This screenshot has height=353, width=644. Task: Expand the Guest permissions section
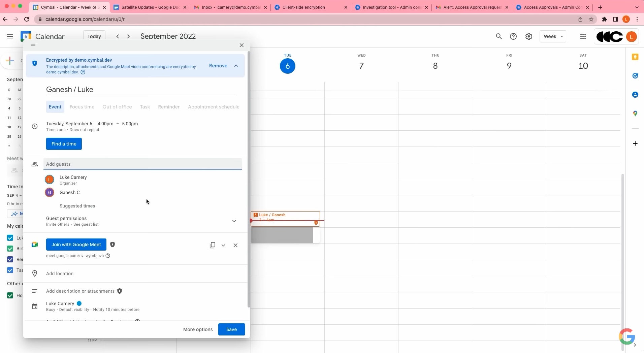[234, 221]
